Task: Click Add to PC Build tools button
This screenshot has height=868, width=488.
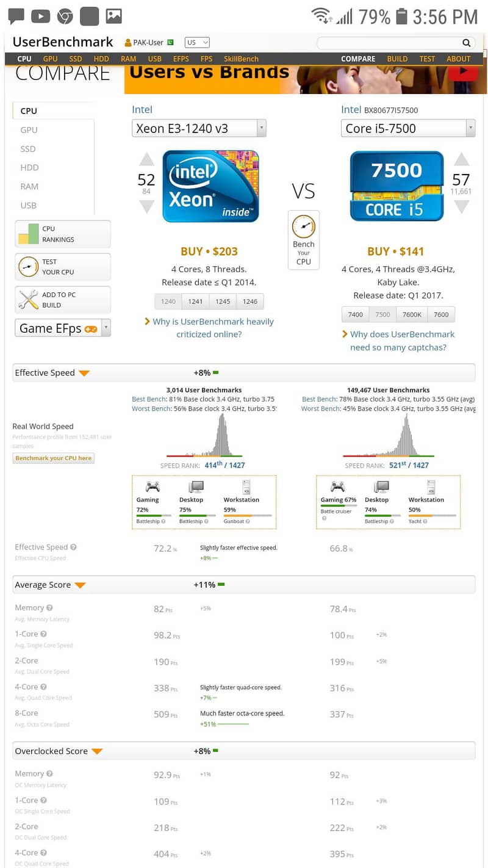Action: pyautogui.click(x=63, y=300)
